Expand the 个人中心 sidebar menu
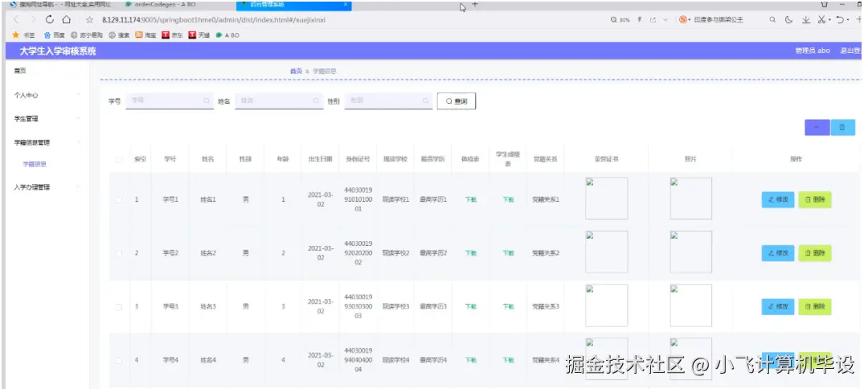The height and width of the screenshot is (389, 868). pos(47,95)
